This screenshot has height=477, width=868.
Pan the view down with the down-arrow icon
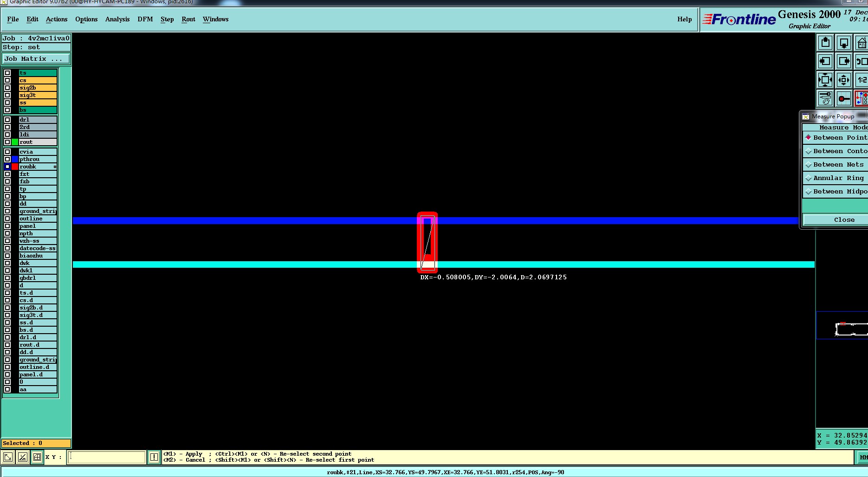(x=844, y=43)
